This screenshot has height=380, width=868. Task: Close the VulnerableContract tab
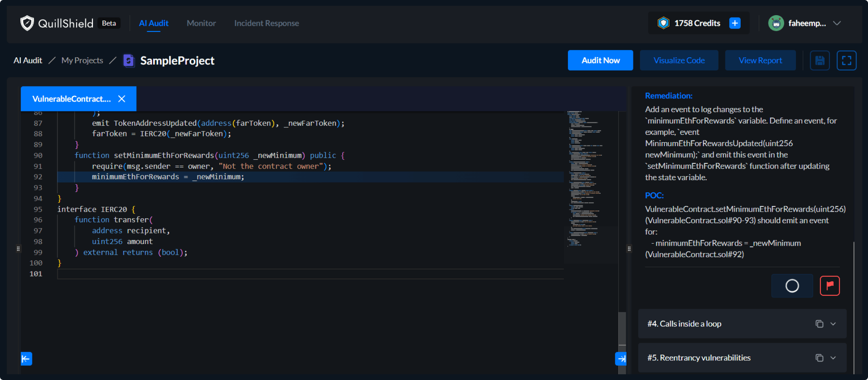click(122, 99)
